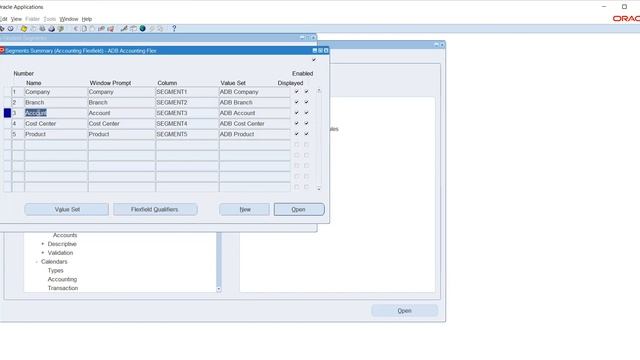
Task: Click the Cut toolbar icon
Action: tap(76, 29)
